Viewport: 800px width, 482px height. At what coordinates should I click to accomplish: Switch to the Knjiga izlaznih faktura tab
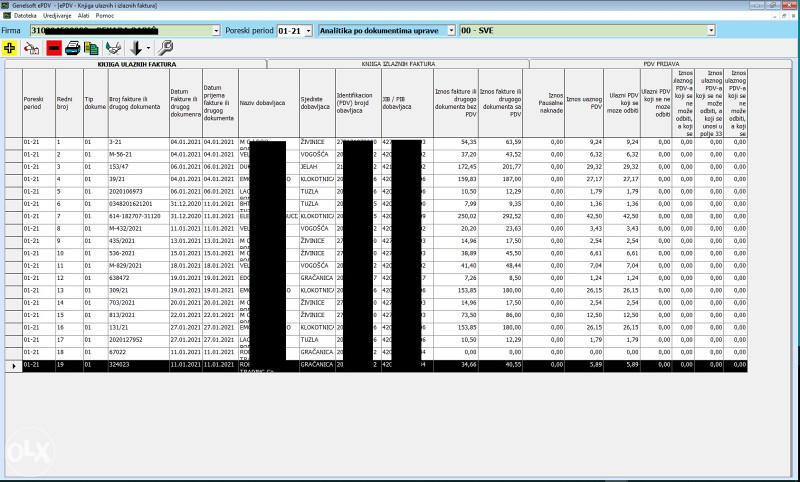pos(397,63)
